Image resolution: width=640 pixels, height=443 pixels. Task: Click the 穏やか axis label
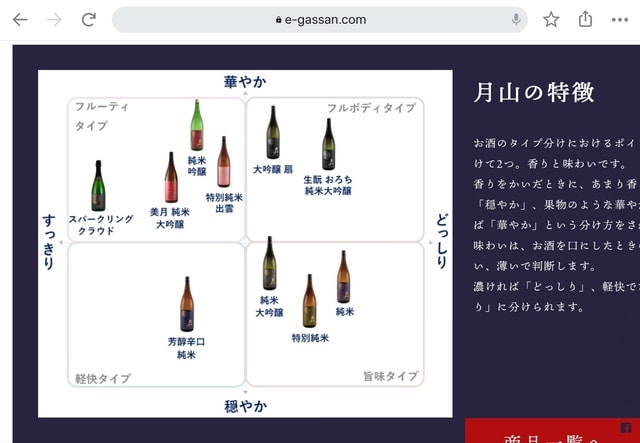pos(245,406)
